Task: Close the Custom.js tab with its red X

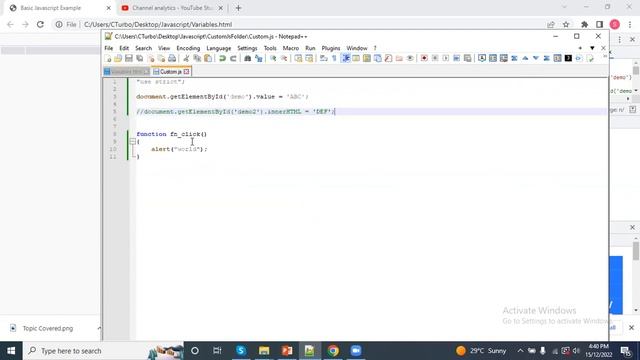Action: tap(187, 72)
